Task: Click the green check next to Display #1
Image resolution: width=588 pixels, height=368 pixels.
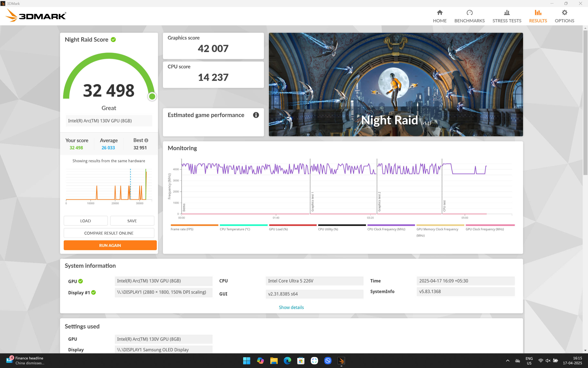Action: [x=94, y=292]
